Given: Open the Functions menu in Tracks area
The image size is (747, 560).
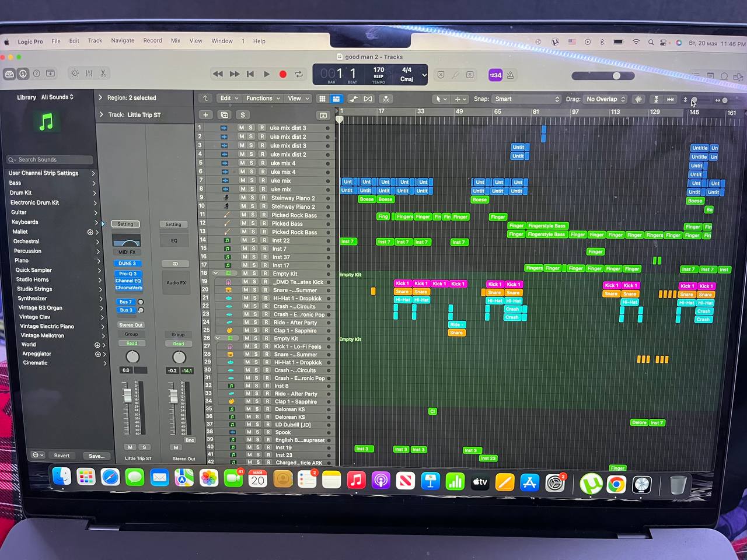Looking at the screenshot, I should 263,99.
